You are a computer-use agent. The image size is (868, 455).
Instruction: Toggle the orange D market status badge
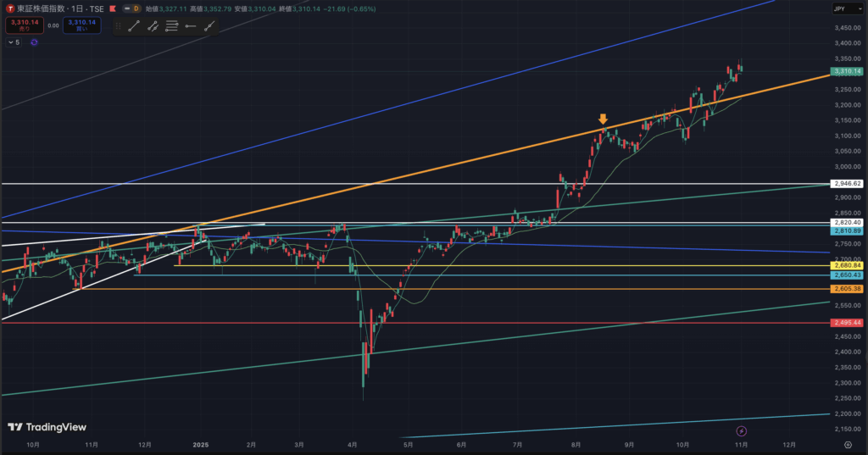tap(135, 8)
